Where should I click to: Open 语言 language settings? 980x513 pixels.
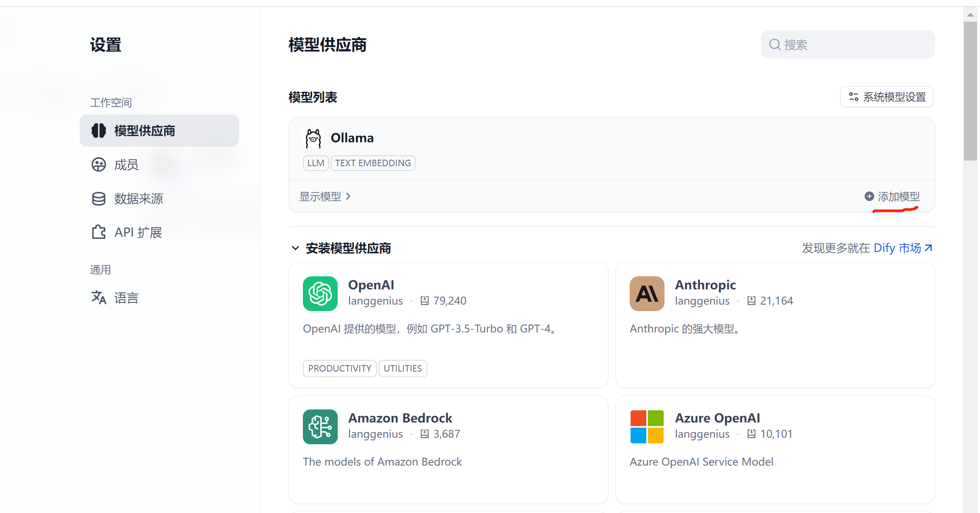click(x=126, y=298)
